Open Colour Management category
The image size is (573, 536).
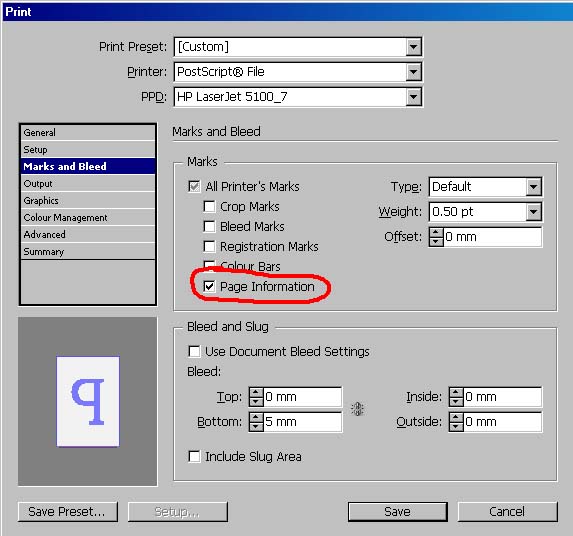88,217
